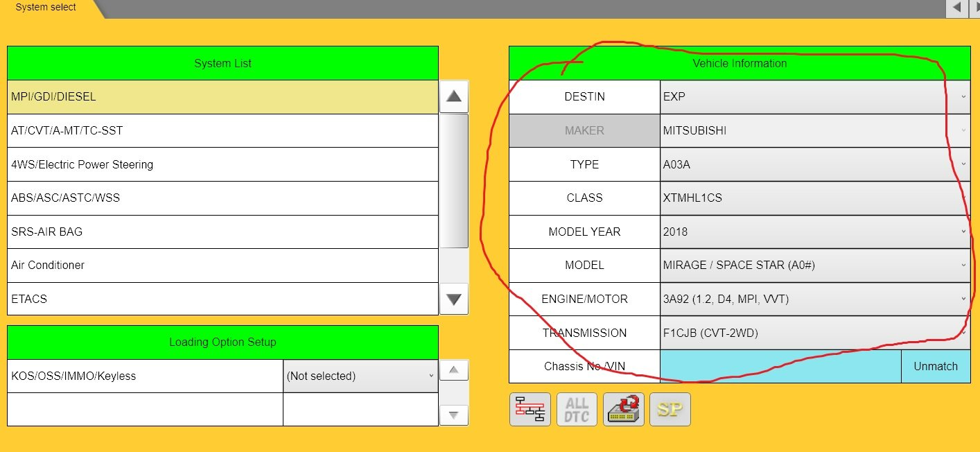Click Loading Option Setup scroll down arrow
This screenshot has width=980, height=452.
[x=454, y=415]
